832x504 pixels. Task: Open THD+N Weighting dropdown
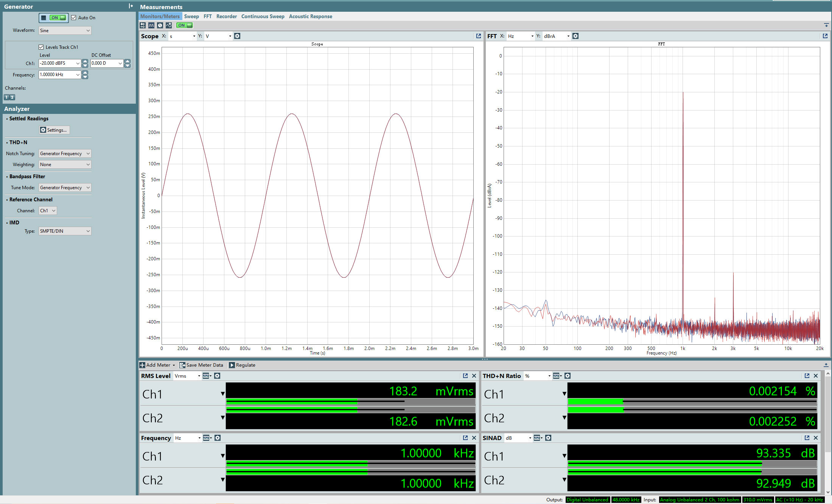65,165
